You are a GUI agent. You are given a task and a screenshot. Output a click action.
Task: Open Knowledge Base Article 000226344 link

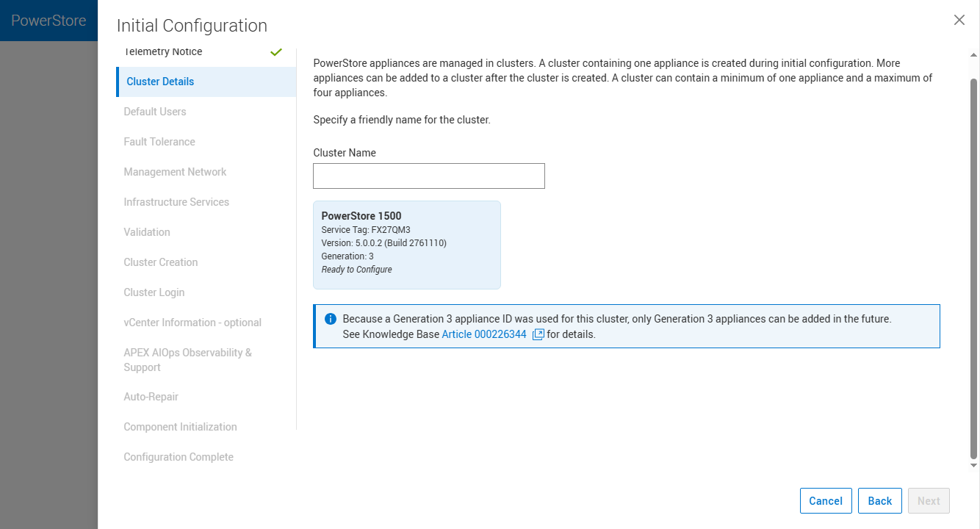pos(484,334)
